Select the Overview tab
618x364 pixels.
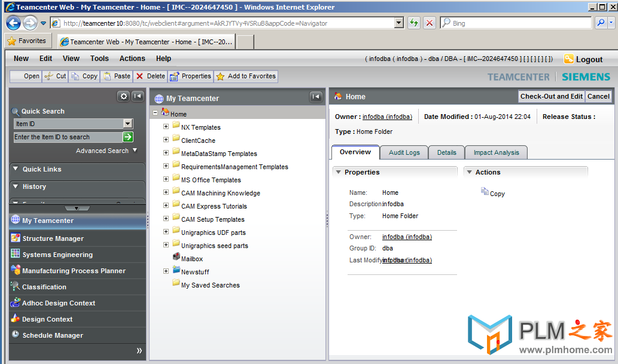[x=355, y=152]
